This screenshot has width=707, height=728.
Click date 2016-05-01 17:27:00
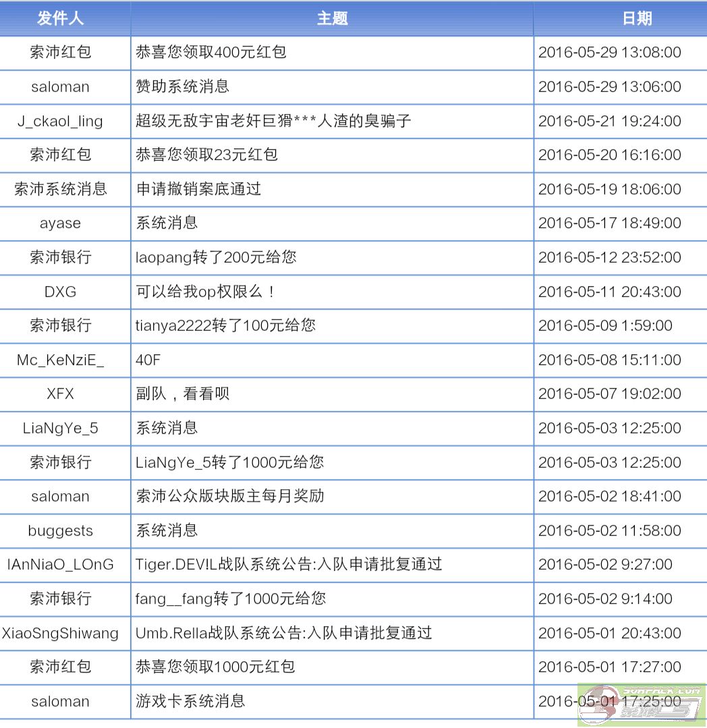[610, 667]
